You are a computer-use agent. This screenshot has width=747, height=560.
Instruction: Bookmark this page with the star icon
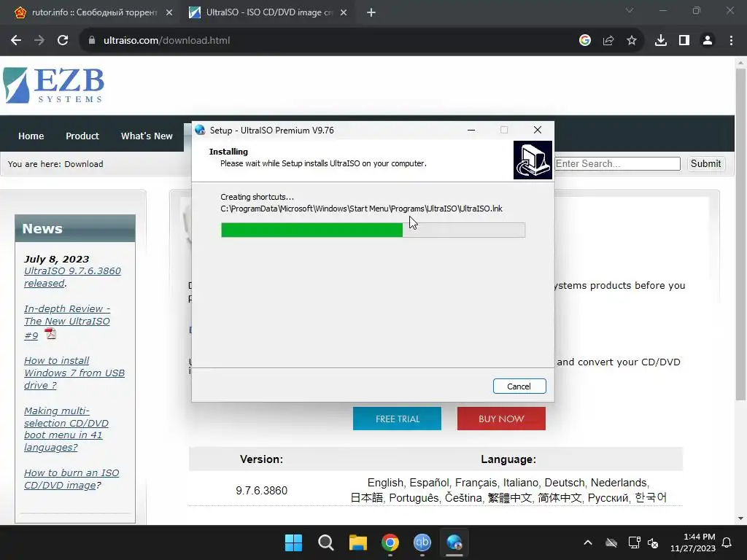(632, 41)
